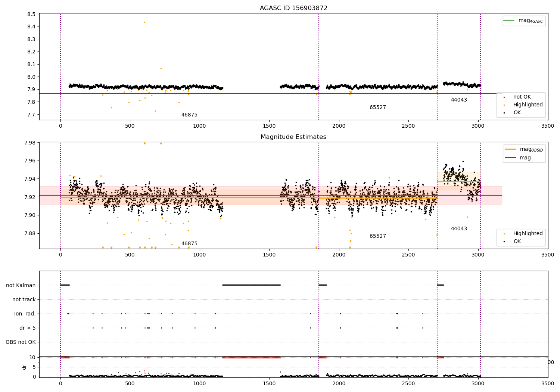
Task: Click the OBSID label '44043' in the top plot
Action: [459, 100]
